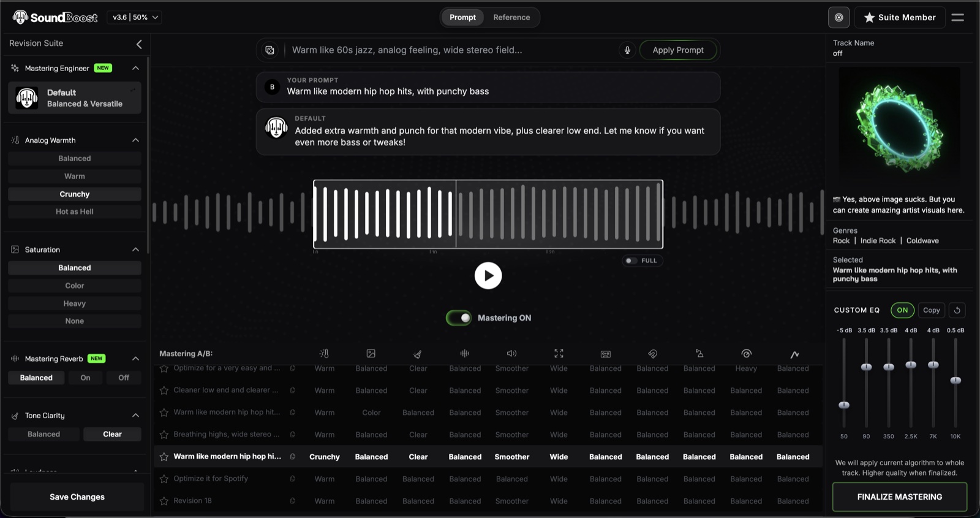The width and height of the screenshot is (980, 518).
Task: Click the cassette-shaped column icon
Action: point(606,354)
